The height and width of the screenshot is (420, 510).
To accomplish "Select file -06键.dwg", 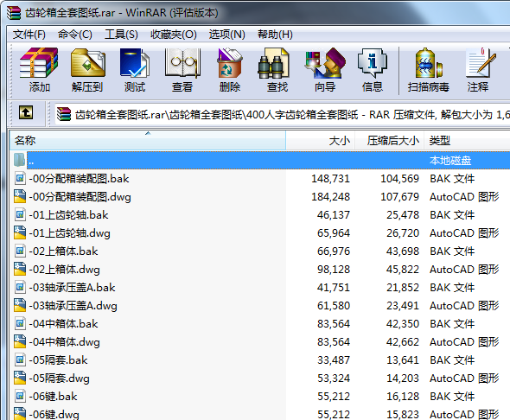I will click(x=54, y=415).
